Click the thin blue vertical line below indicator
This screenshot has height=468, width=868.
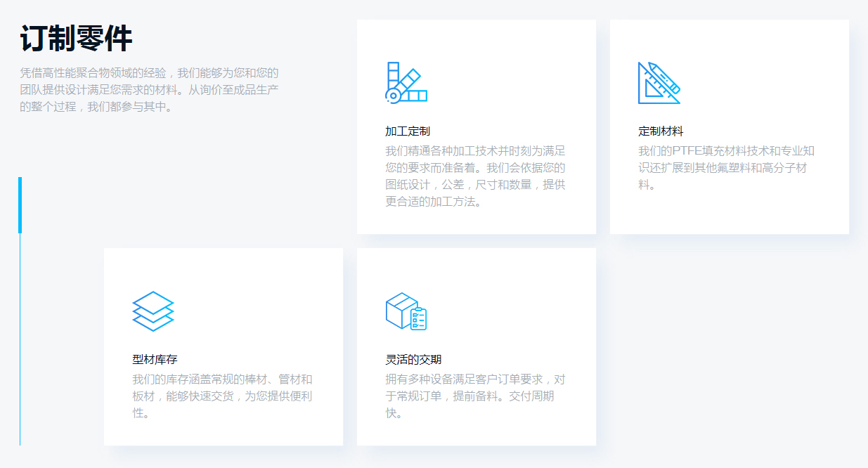20,337
